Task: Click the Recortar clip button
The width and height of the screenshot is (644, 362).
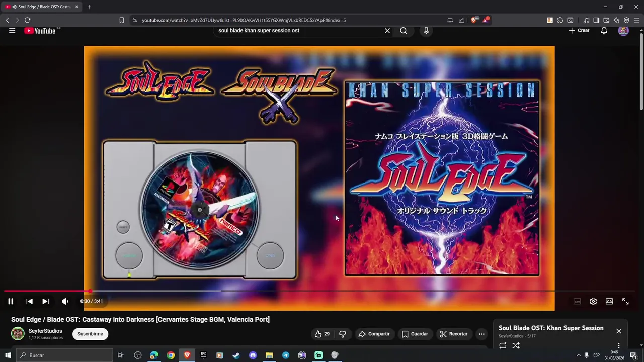Action: pyautogui.click(x=453, y=334)
